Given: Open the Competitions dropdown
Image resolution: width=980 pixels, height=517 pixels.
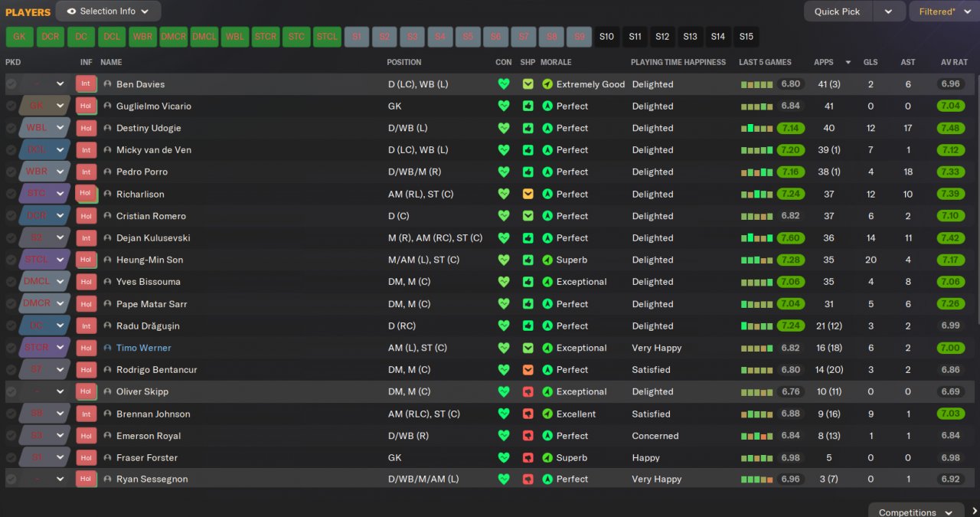Looking at the screenshot, I should pyautogui.click(x=916, y=512).
